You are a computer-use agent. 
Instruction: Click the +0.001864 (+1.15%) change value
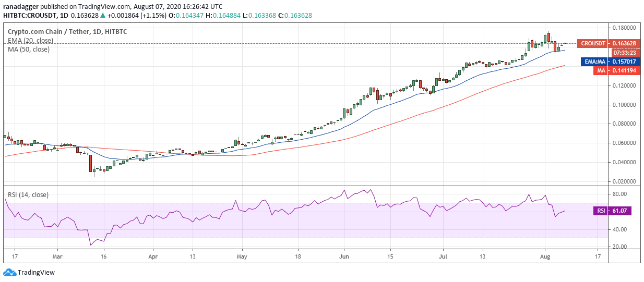coord(137,15)
